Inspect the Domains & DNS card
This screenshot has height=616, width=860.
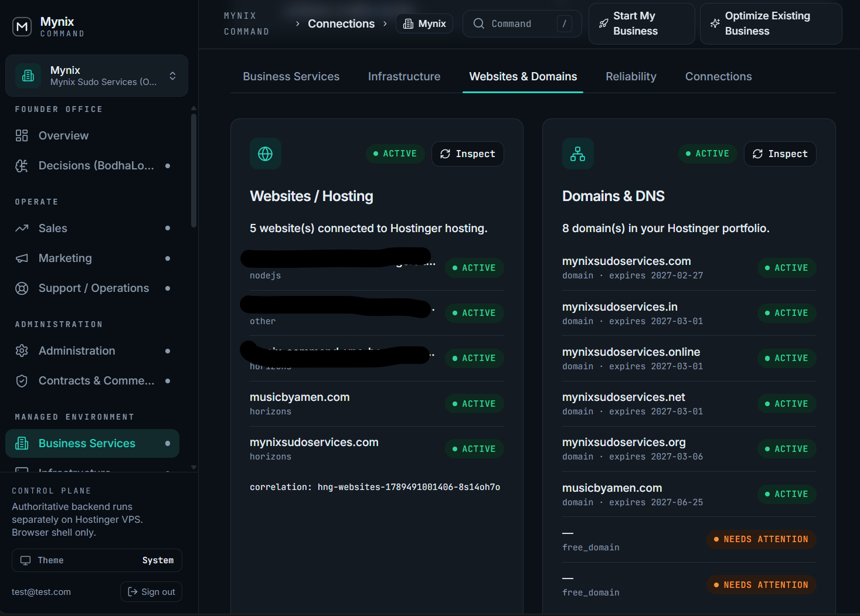point(780,154)
